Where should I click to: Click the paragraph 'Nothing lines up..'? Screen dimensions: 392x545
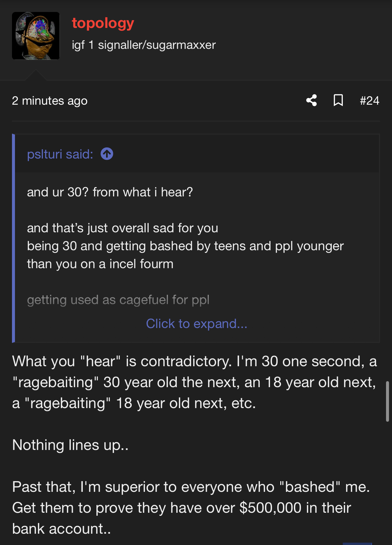coord(70,445)
